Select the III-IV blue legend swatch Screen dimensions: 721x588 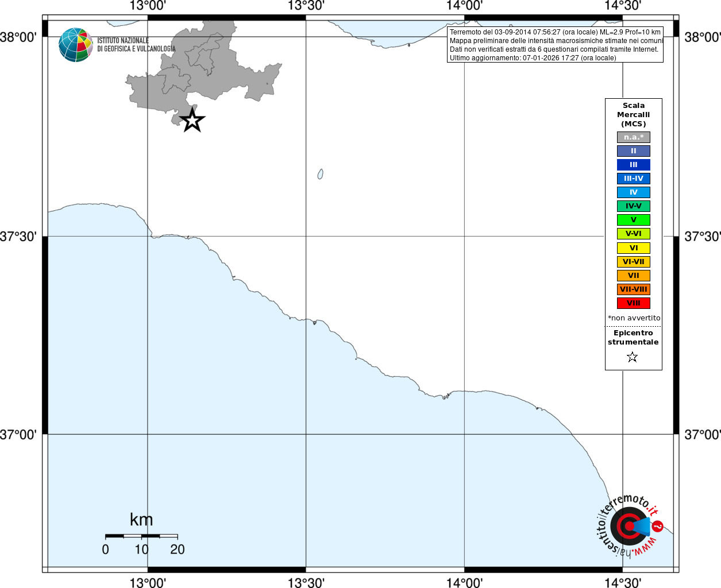pos(634,179)
